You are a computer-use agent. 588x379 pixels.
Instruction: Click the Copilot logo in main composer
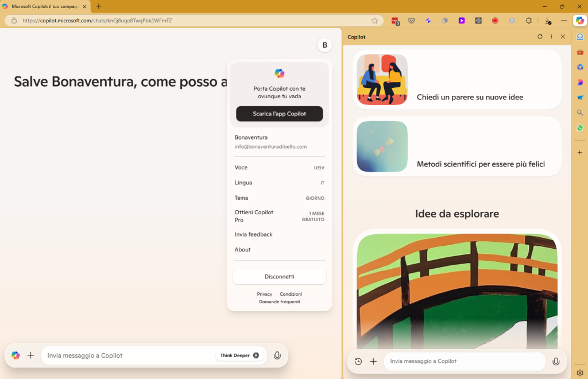tap(16, 355)
